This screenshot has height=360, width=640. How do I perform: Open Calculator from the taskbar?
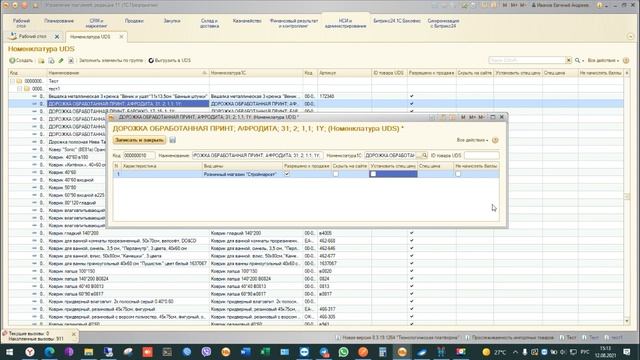tap(382, 352)
